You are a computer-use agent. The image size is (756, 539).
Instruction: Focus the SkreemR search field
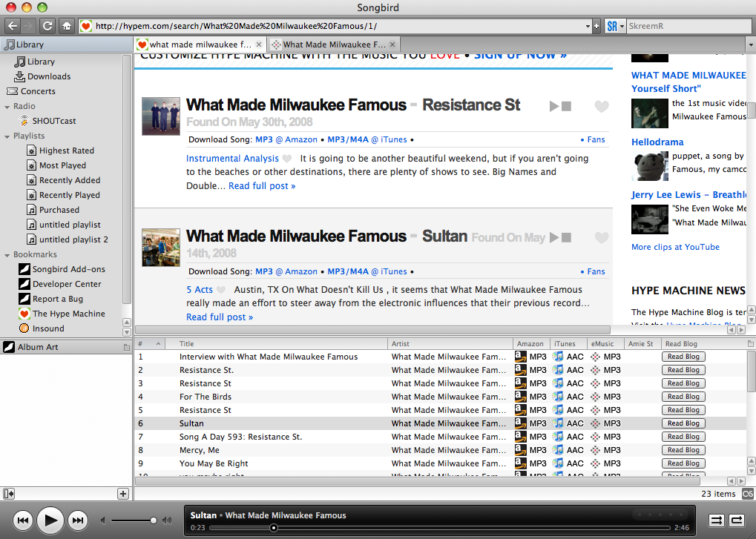pyautogui.click(x=688, y=26)
